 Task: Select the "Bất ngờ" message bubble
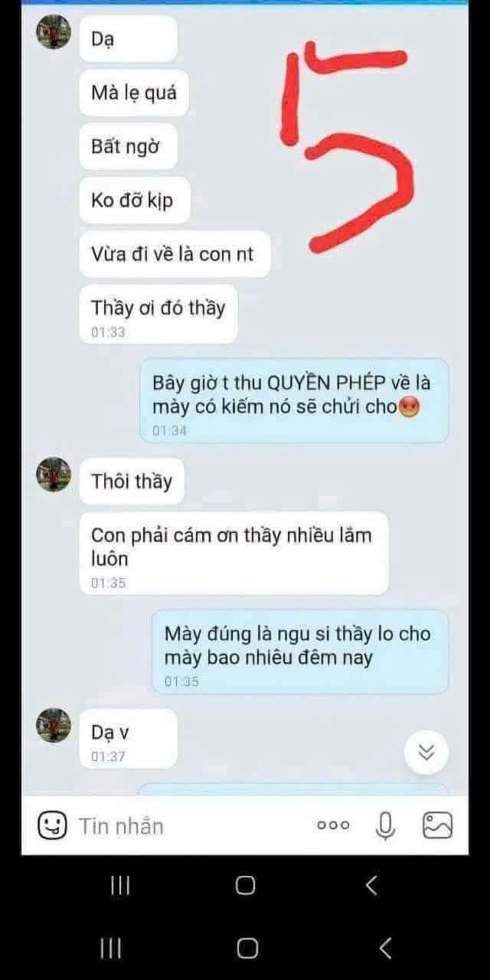pos(128,145)
